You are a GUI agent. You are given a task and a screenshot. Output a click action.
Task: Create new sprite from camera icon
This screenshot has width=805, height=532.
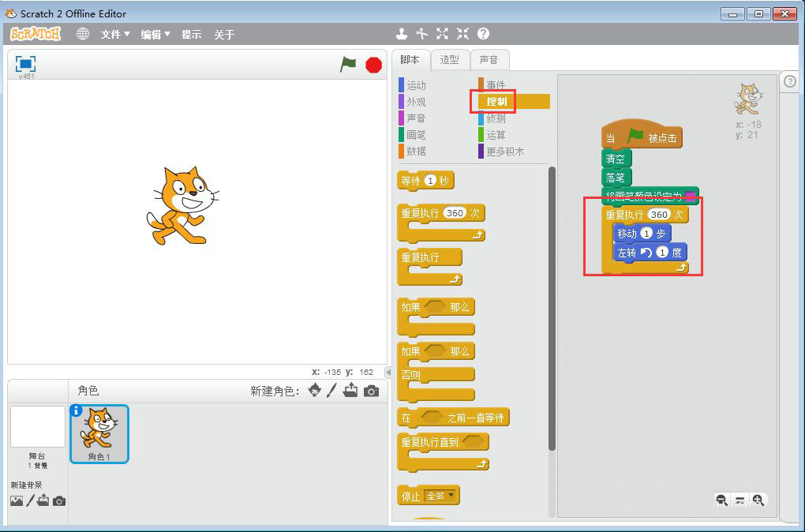pyautogui.click(x=371, y=392)
